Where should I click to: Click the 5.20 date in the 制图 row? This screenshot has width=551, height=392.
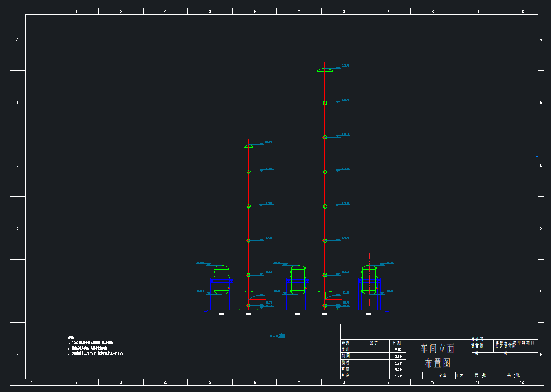click(x=398, y=357)
